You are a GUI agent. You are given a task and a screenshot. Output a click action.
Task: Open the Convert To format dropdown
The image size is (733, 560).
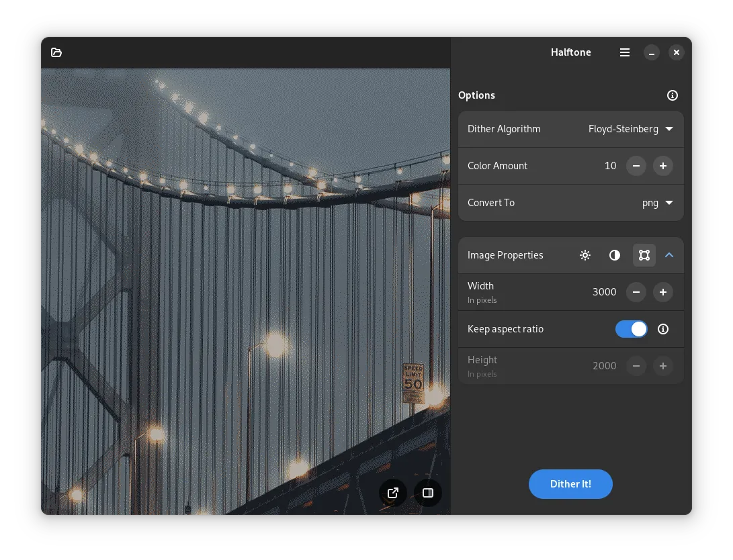(x=657, y=203)
